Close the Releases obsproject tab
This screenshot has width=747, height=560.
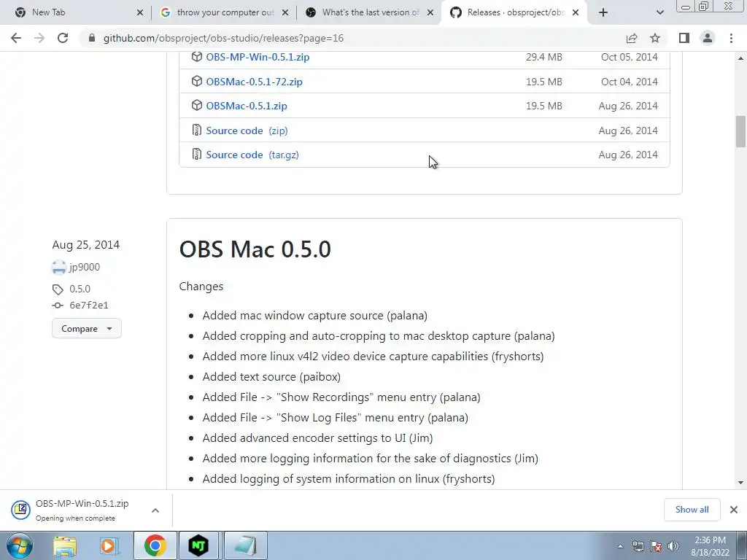coord(576,12)
